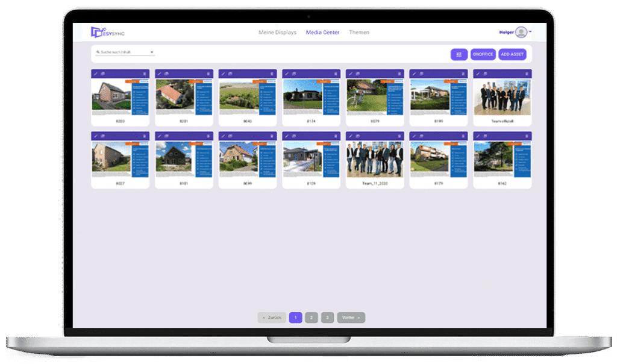
Task: Open thumbnail of asset 8043
Action: (248, 97)
